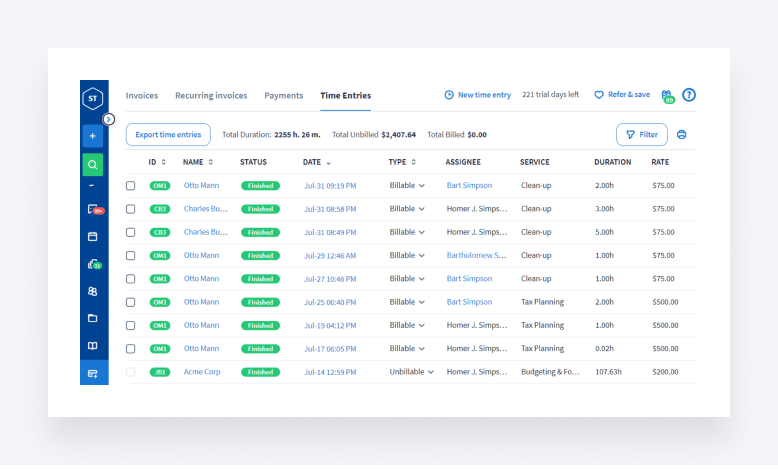Tick the checkbox for Jul-17 06:05 PM entry
778x471 pixels.
coord(130,349)
